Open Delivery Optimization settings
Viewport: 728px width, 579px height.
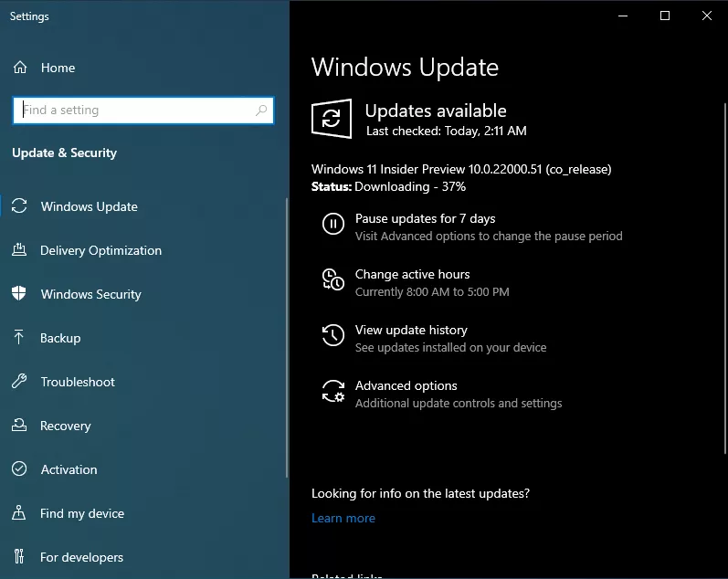click(100, 251)
